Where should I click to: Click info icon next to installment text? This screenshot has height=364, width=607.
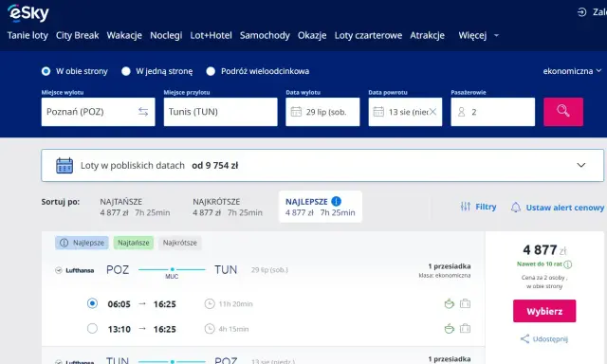click(568, 264)
